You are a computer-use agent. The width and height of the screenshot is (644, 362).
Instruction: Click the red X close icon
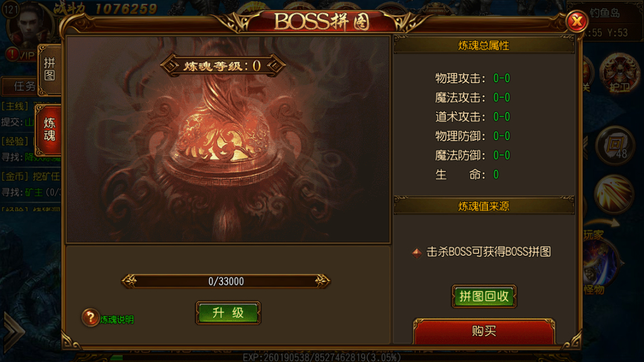pos(577,21)
